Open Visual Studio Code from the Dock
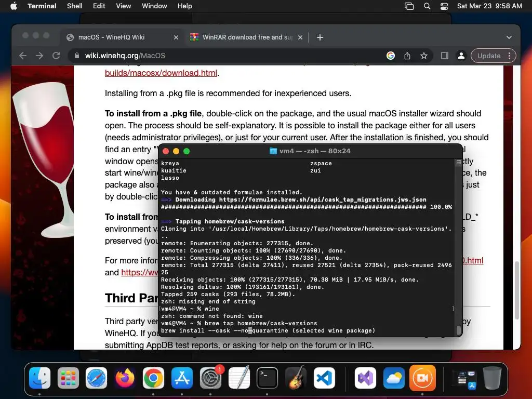 (324, 378)
